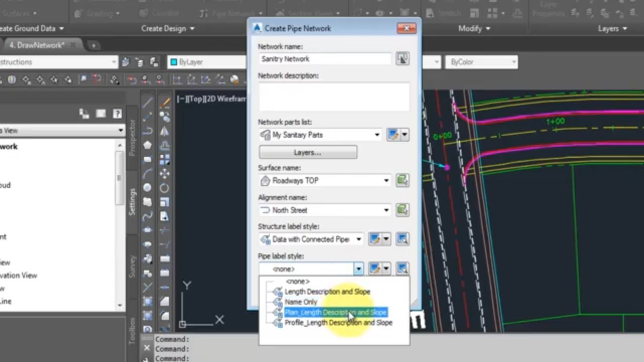Close the command line with X
Screen dimensions: 644x362
146,348
